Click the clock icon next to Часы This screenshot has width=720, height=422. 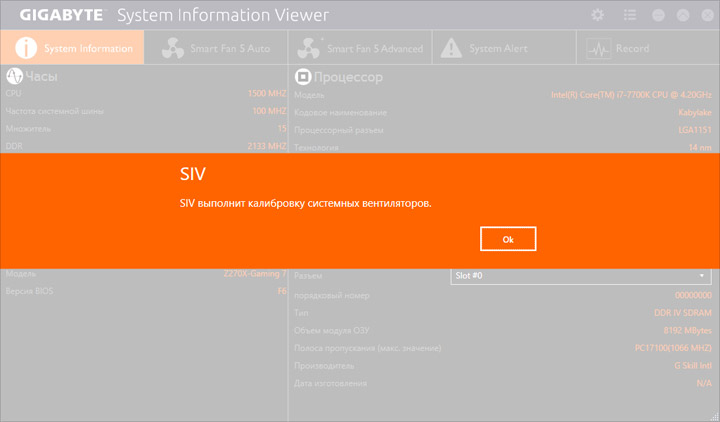[14, 76]
